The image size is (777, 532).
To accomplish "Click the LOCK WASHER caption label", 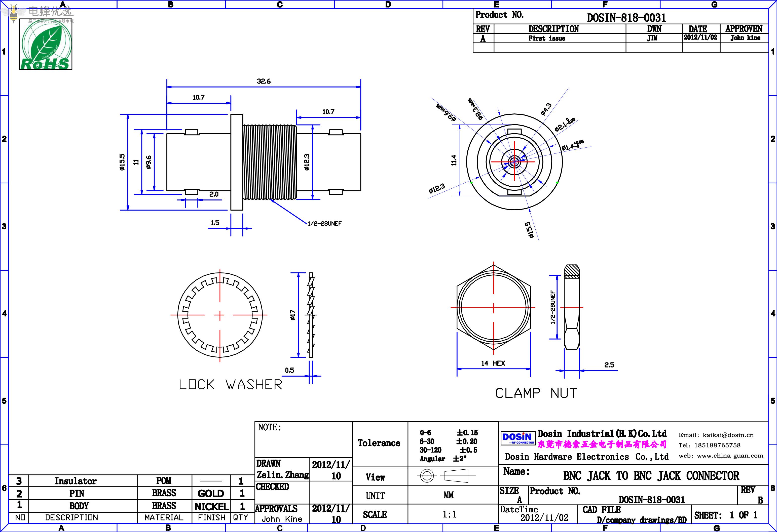I will point(230,385).
